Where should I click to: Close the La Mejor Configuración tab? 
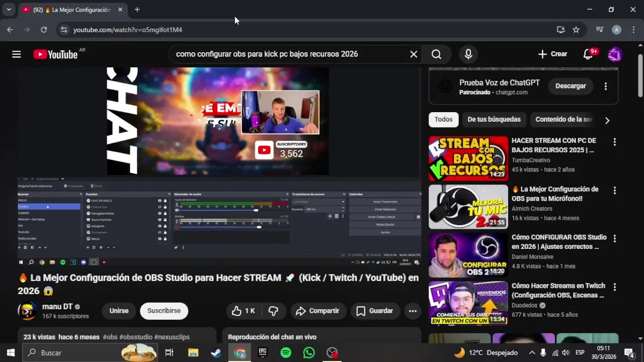point(120,10)
